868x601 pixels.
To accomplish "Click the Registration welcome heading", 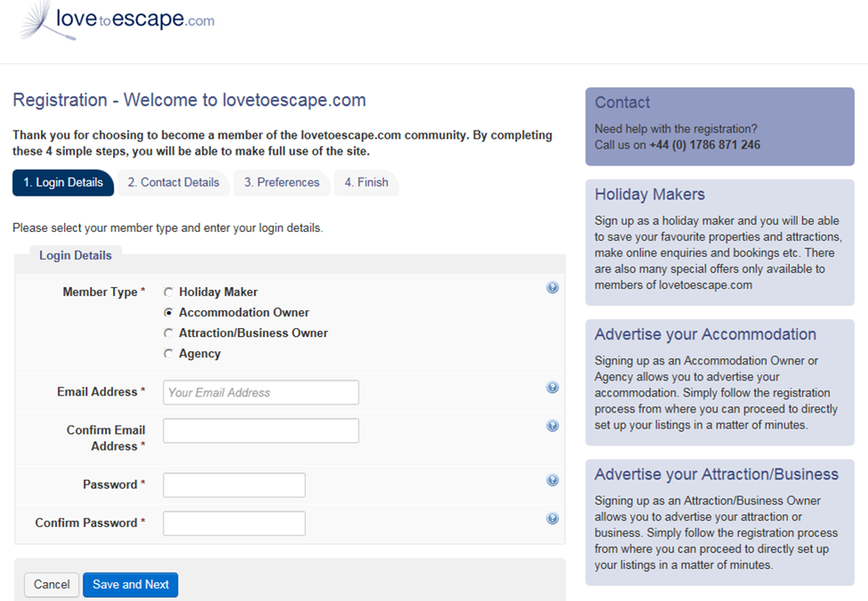I will tap(189, 100).
